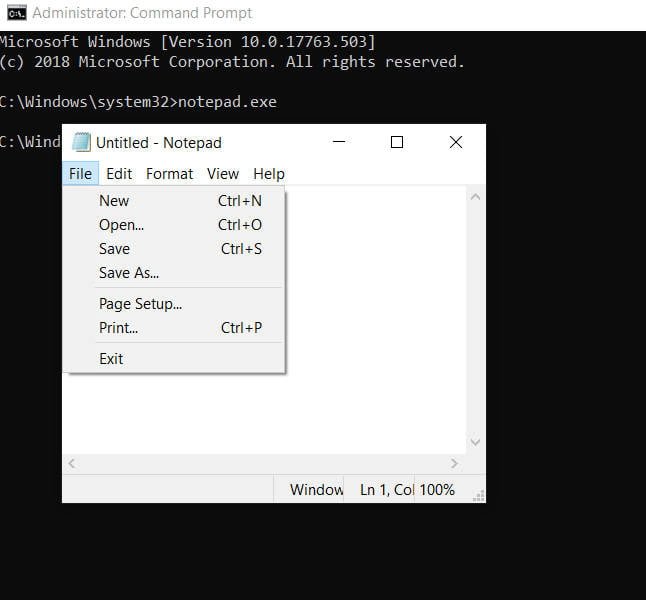Click the resize grip in Notepad's corner
The image size is (646, 600).
pos(479,496)
